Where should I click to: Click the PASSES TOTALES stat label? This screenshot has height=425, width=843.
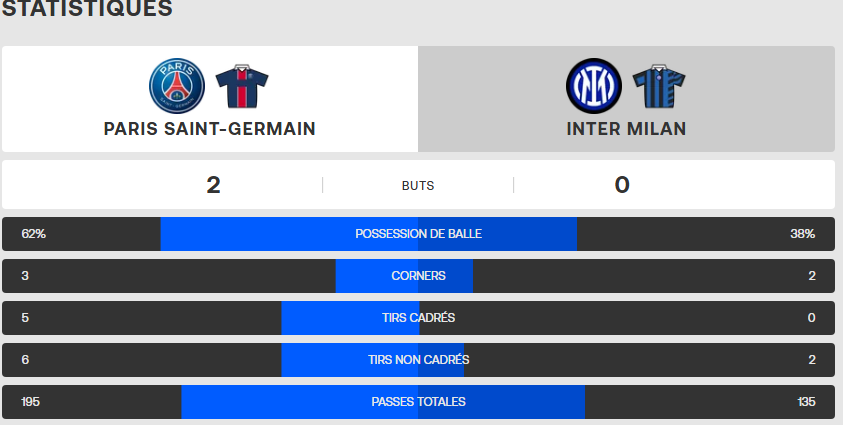tap(418, 402)
